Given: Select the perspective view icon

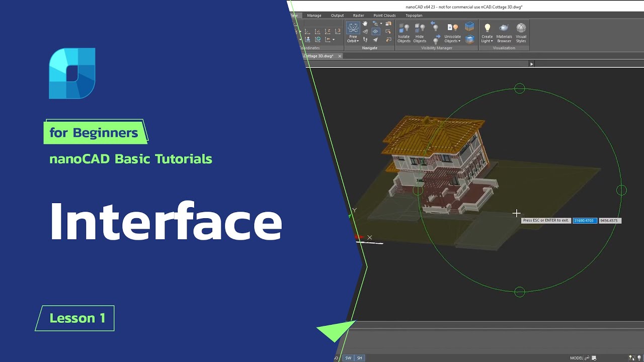Looking at the screenshot, I should pyautogui.click(x=365, y=31).
